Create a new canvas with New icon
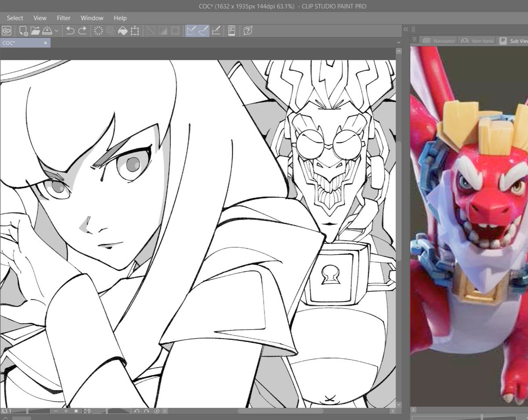Viewport: 528px width, 420px height. tap(23, 31)
